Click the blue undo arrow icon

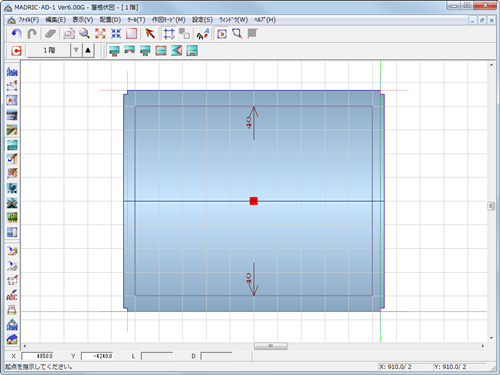pyautogui.click(x=16, y=34)
